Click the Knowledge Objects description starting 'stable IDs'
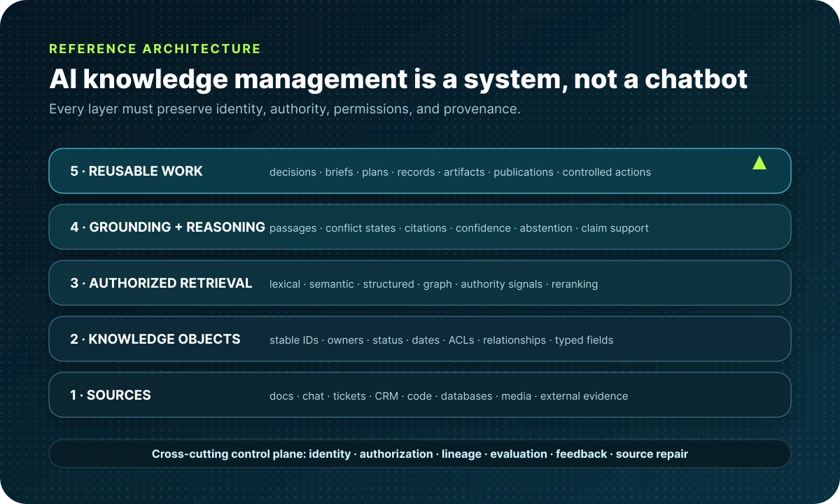The width and height of the screenshot is (840, 504). [x=441, y=340]
